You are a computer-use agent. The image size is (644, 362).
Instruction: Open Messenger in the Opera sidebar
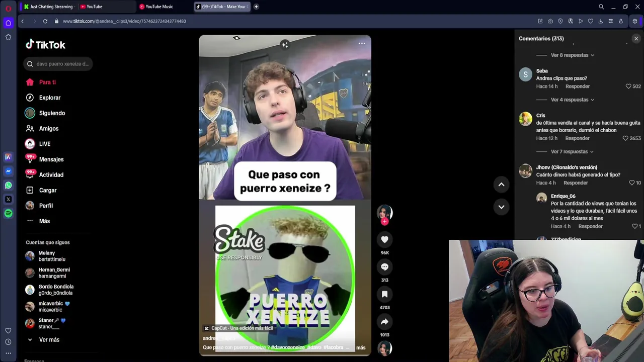tap(8, 171)
